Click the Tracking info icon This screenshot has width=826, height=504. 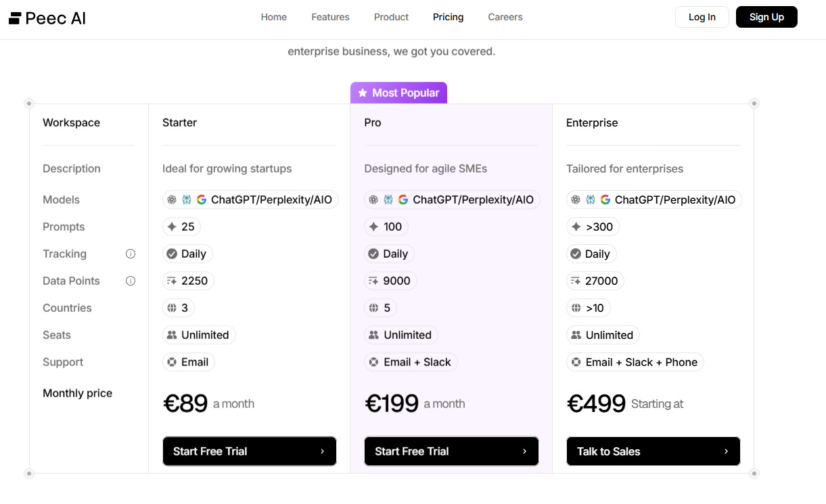pos(131,254)
